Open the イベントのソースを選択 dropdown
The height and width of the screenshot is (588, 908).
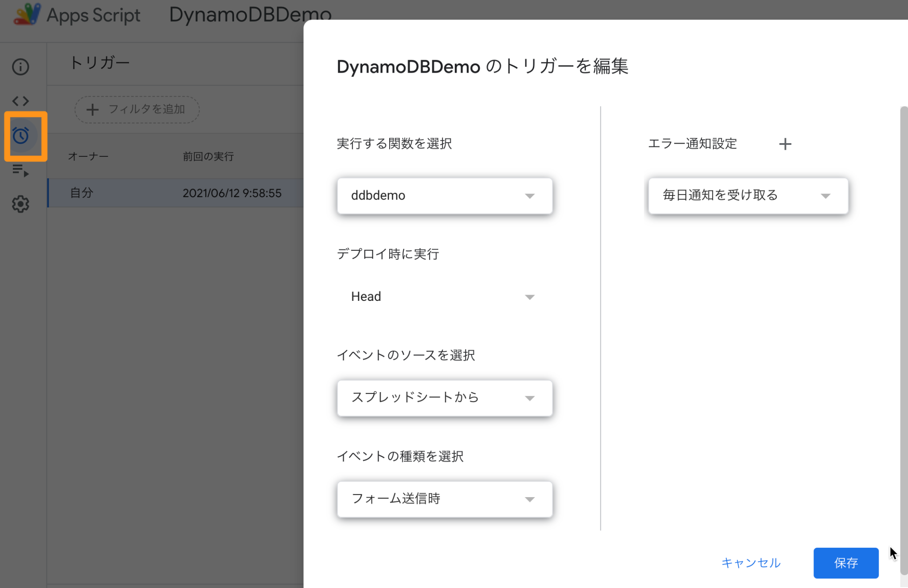pos(444,398)
